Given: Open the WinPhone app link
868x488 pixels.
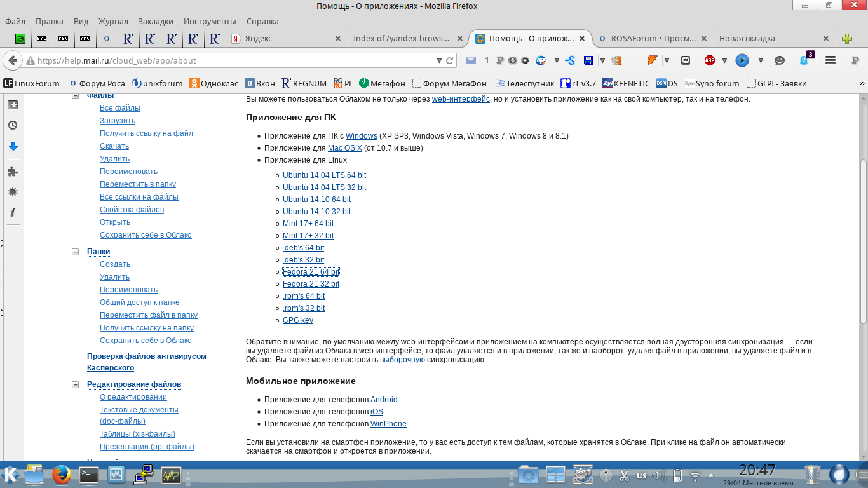Looking at the screenshot, I should pos(388,424).
